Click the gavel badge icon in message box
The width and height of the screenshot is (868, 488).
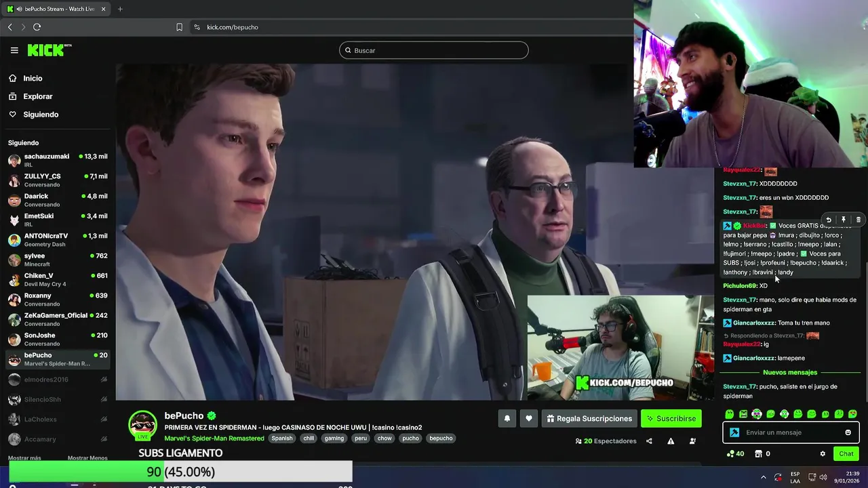[x=734, y=432]
